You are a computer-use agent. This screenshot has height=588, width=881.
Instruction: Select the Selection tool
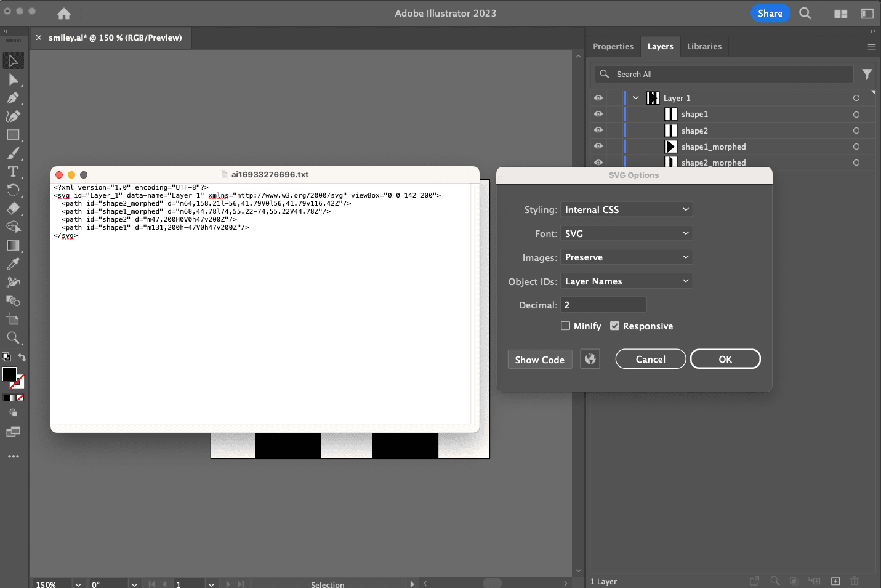(x=14, y=60)
